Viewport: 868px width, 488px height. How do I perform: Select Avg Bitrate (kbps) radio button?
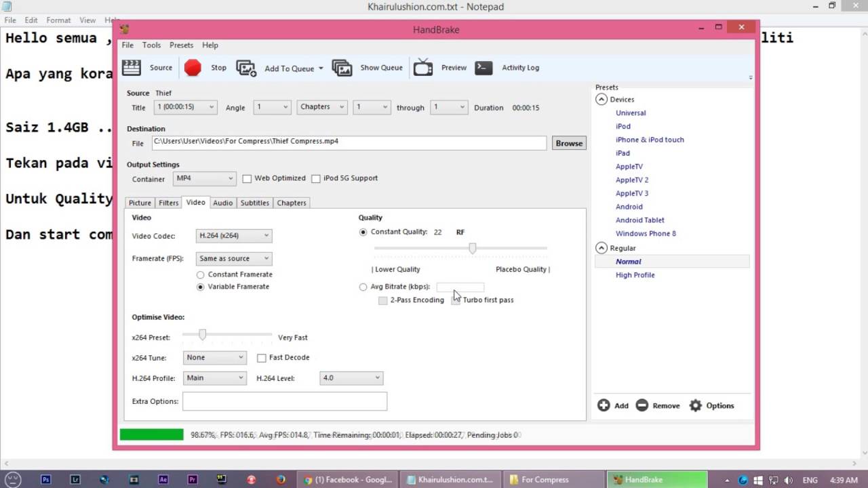[x=363, y=287]
